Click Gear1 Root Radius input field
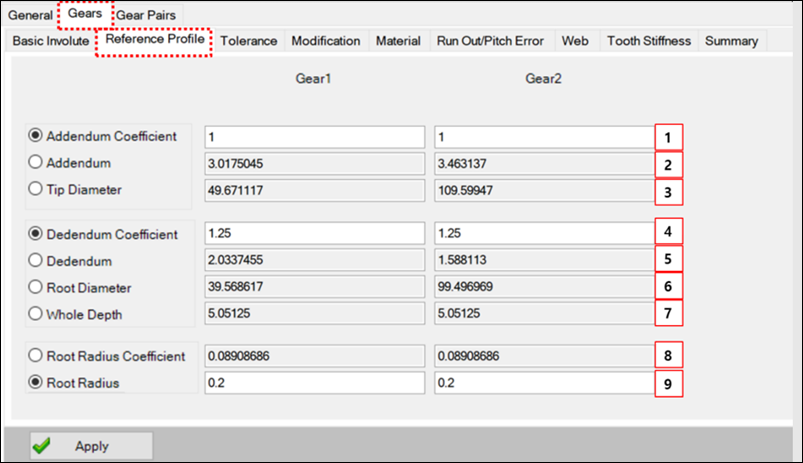The image size is (803, 463). (x=315, y=382)
